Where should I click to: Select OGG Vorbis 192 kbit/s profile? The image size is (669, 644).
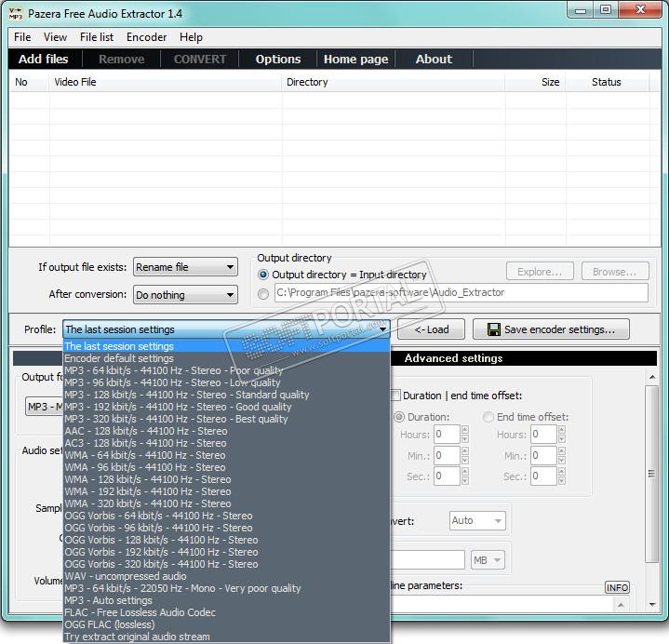coord(226,552)
